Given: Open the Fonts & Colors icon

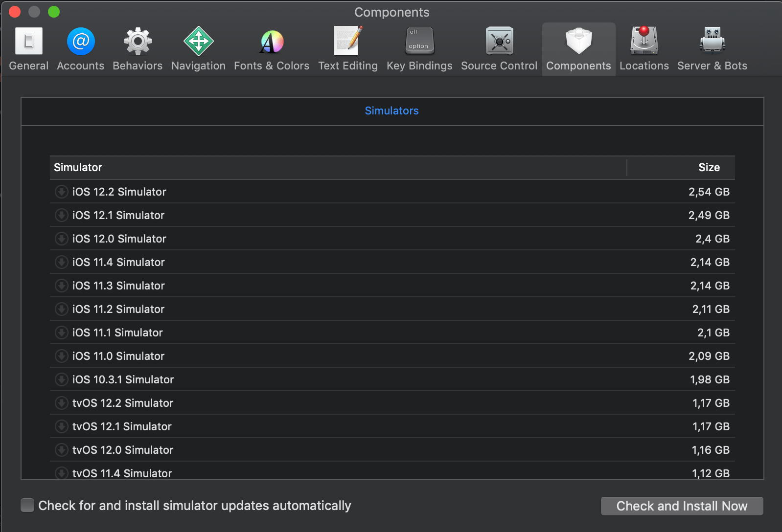Looking at the screenshot, I should [272, 41].
